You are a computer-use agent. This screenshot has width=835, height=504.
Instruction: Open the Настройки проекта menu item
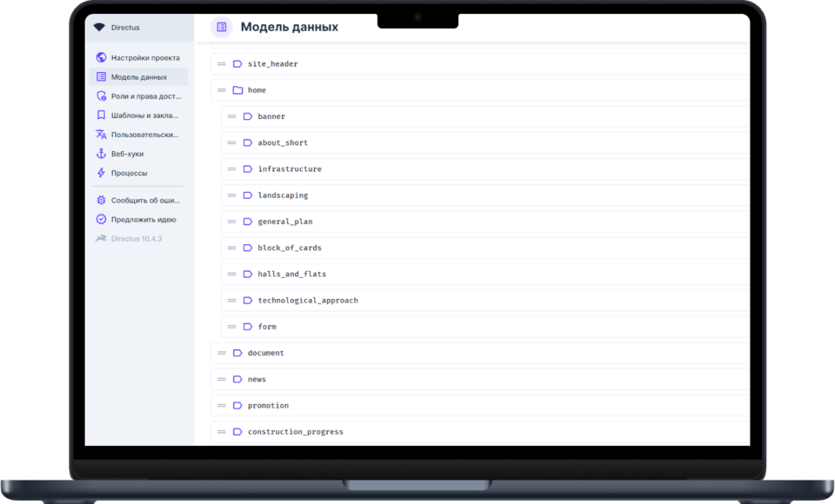[139, 57]
